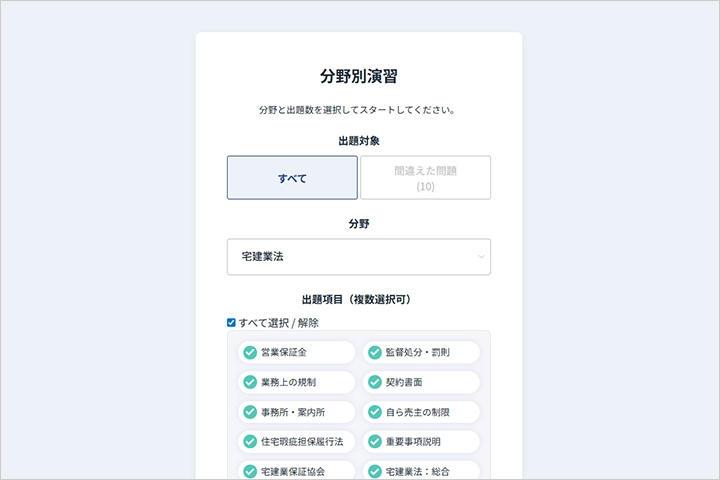This screenshot has width=720, height=480.
Task: Uncheck the すべて選択 / 解除 checkbox
Action: (232, 322)
